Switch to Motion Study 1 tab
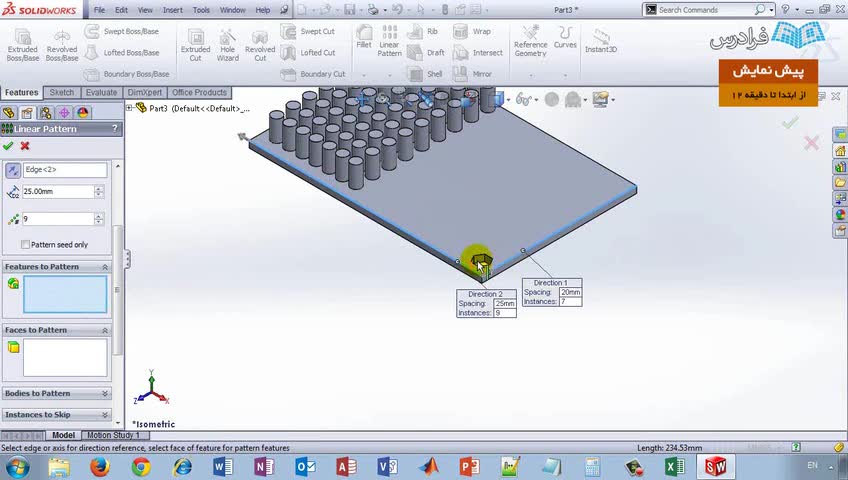The height and width of the screenshot is (480, 848). coord(114,435)
